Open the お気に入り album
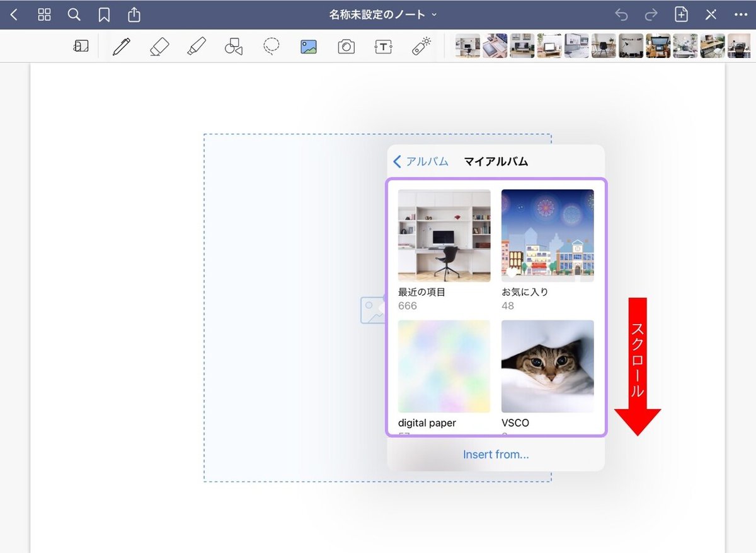The width and height of the screenshot is (756, 553). click(x=547, y=236)
